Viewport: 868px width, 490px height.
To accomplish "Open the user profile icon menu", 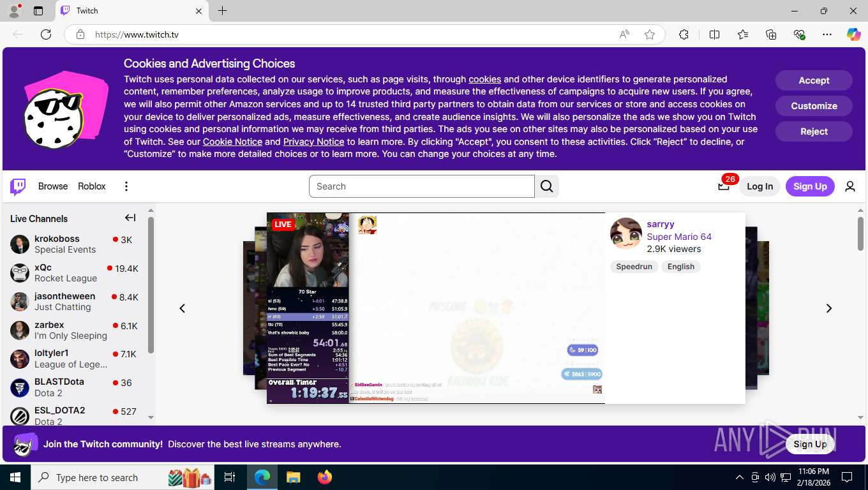I will coord(850,186).
